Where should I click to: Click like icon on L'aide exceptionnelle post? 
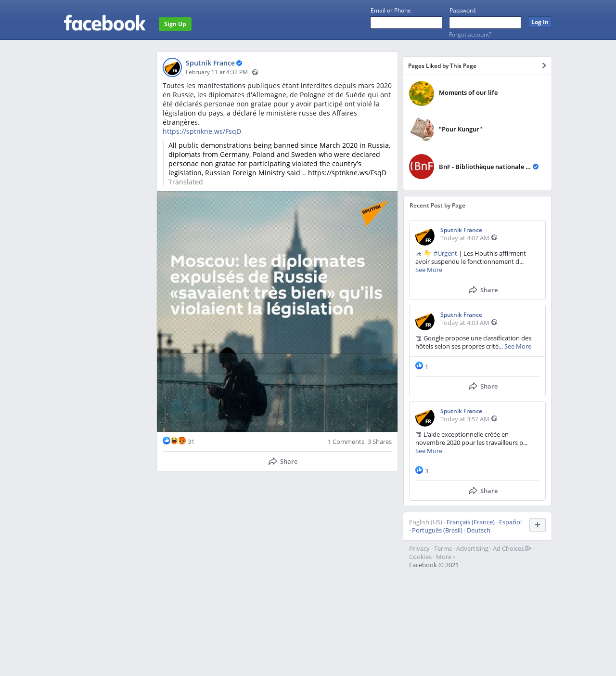(x=419, y=470)
